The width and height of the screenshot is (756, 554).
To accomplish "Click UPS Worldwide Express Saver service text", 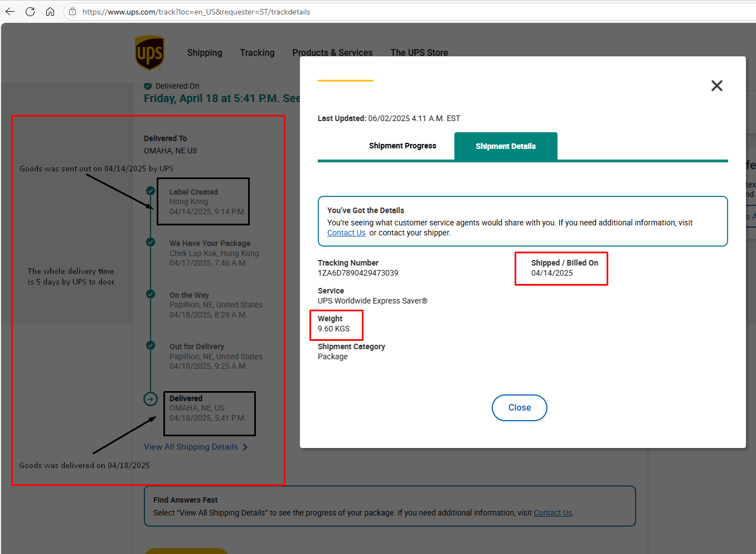I will (x=372, y=301).
